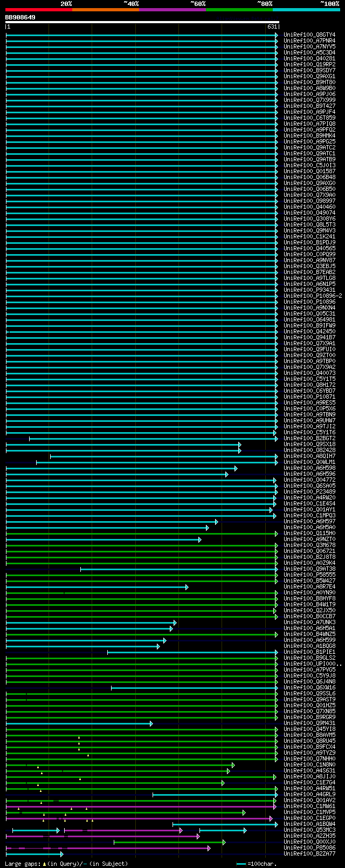345x868 pixels.
Task: Click the orange ~40% identity legend segment
Action: (x=105, y=9)
